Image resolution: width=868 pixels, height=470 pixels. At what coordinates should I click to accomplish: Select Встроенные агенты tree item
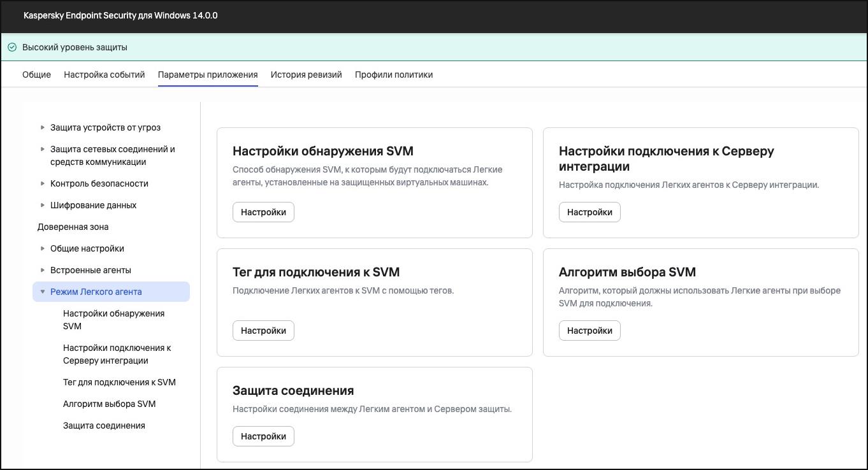pos(90,270)
